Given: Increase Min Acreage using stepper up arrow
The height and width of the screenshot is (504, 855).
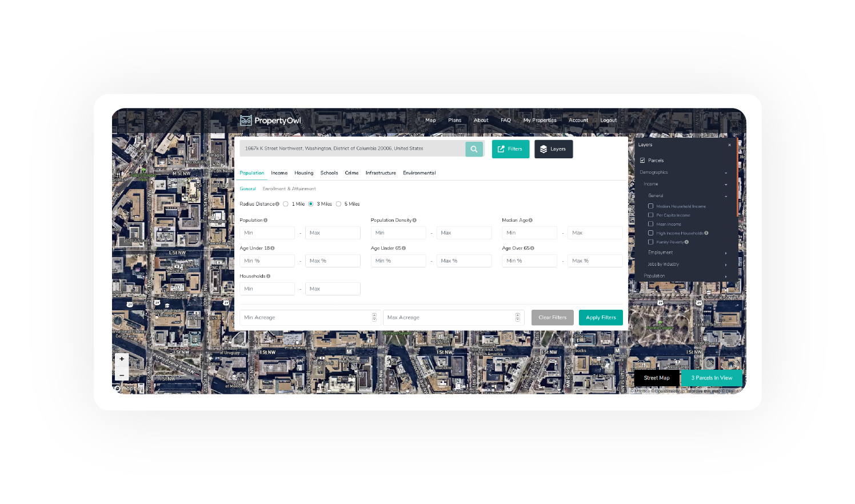Looking at the screenshot, I should pos(374,315).
